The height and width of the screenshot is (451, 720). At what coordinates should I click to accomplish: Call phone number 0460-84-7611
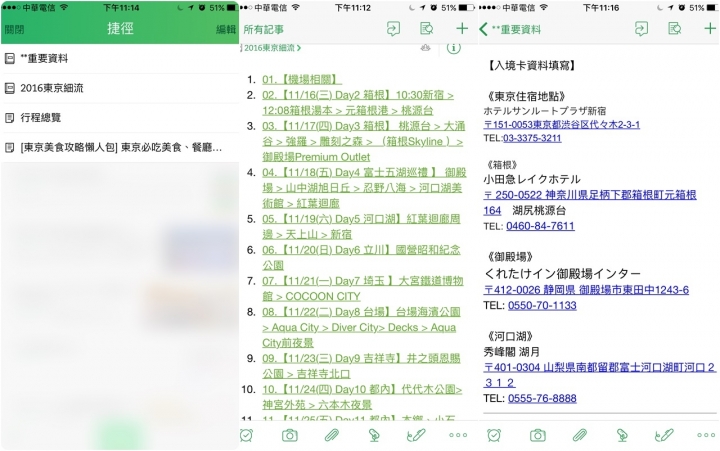click(540, 226)
